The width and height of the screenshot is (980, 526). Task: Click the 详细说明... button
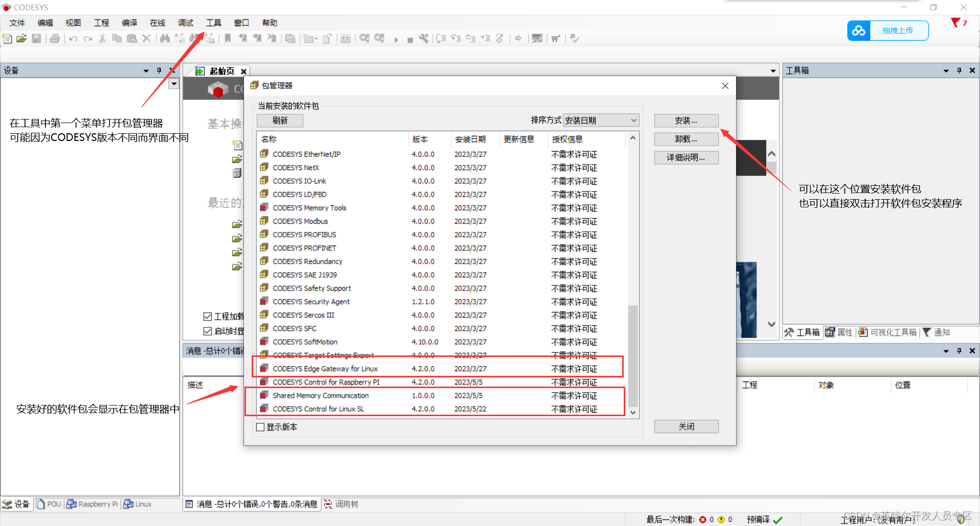click(x=686, y=157)
